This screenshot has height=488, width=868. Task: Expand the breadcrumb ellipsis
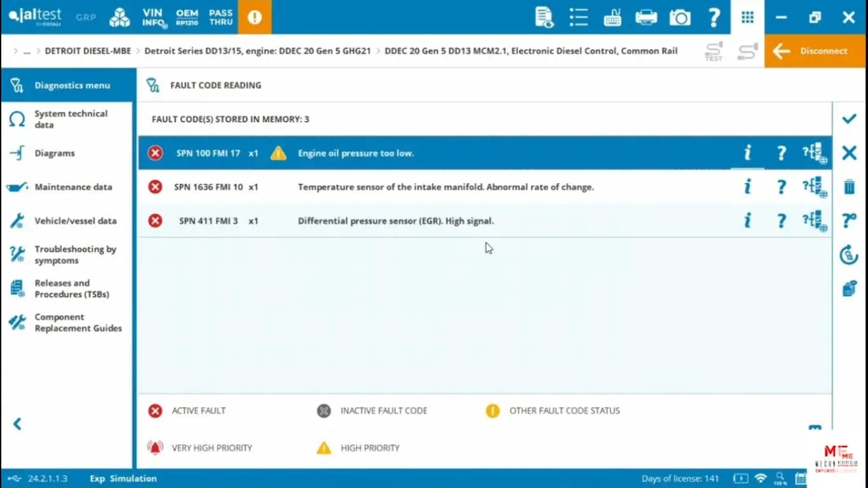click(27, 51)
